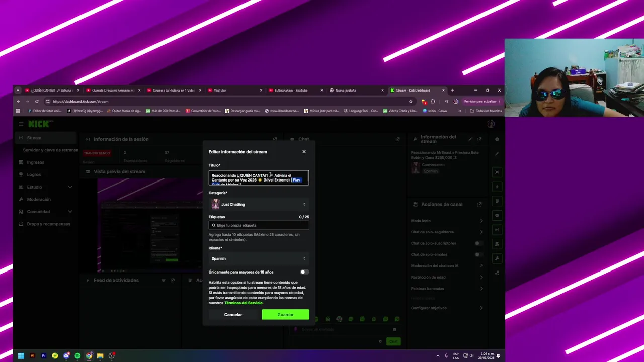
Task: Pop out the Información de la sesión panel
Action: 275,139
